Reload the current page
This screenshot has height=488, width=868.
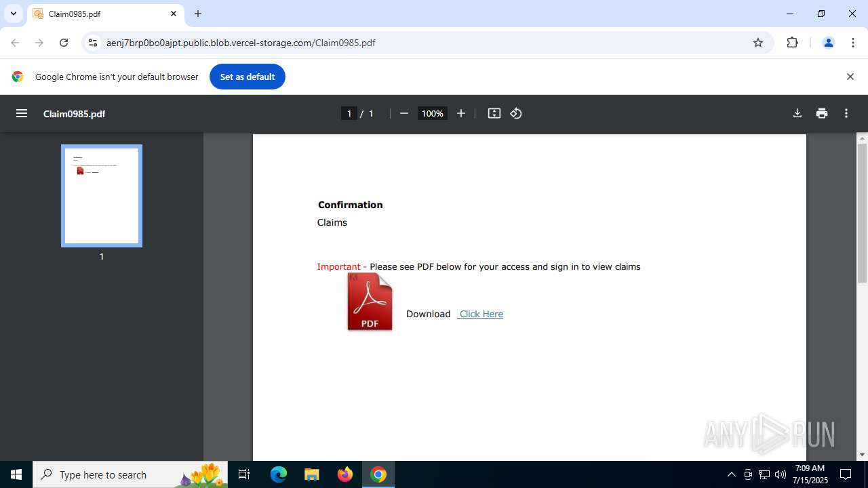click(x=64, y=43)
